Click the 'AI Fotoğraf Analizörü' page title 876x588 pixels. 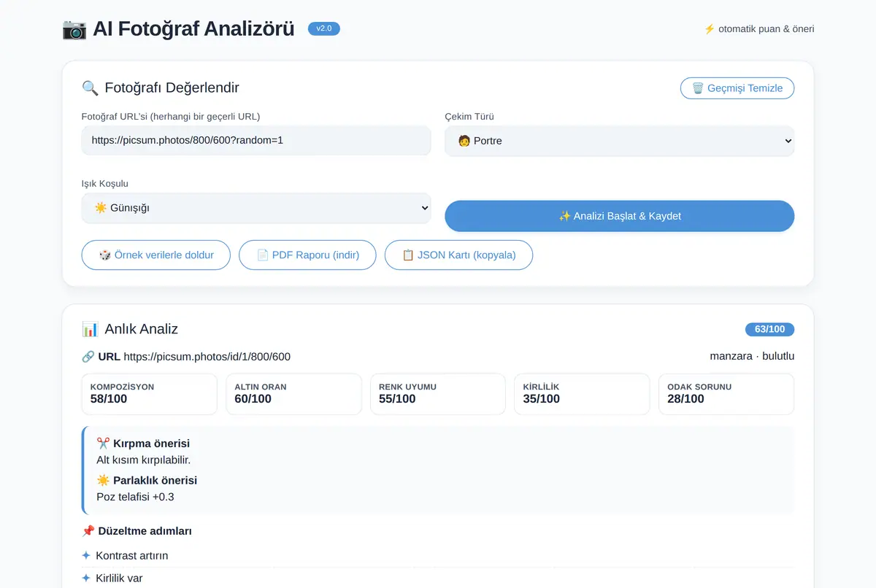coord(193,29)
